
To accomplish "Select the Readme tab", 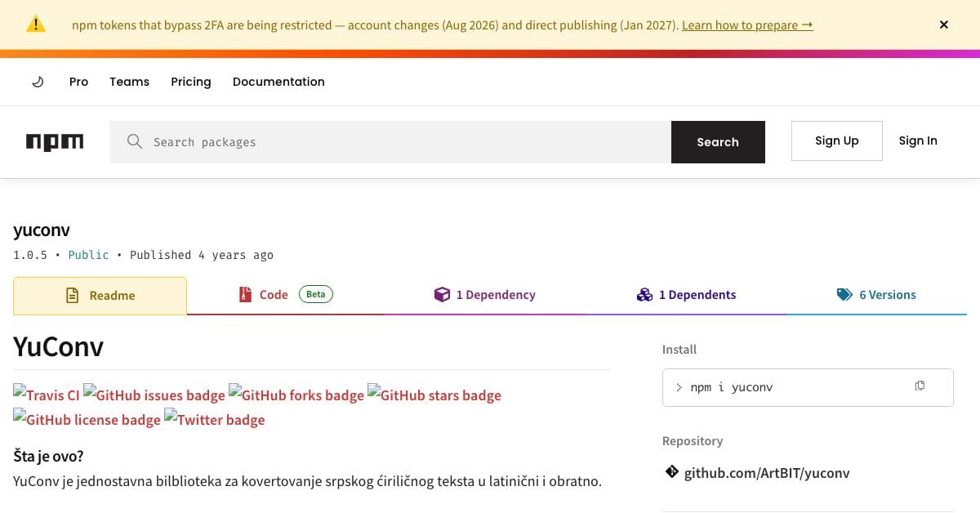I will [100, 296].
